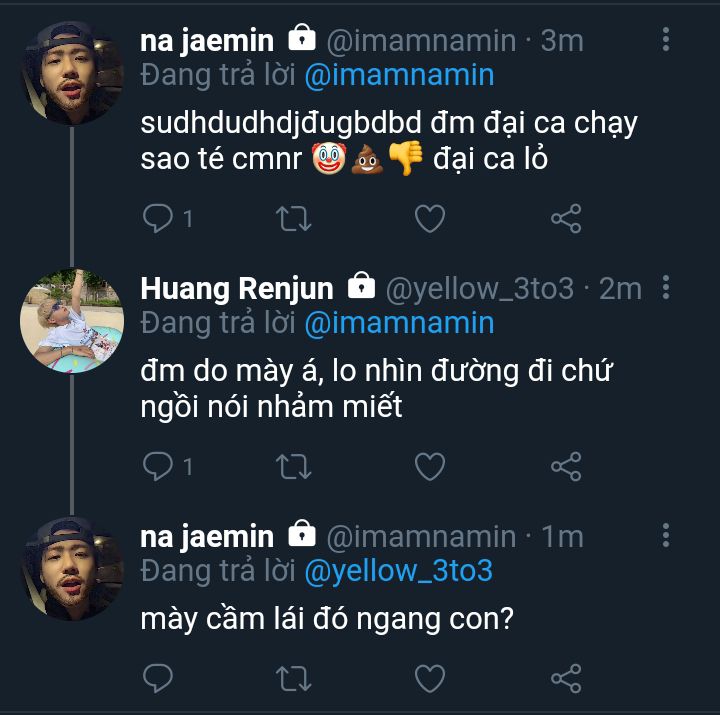Open @imamnamin mention in Huang Renjun's reply

pyautogui.click(x=398, y=323)
